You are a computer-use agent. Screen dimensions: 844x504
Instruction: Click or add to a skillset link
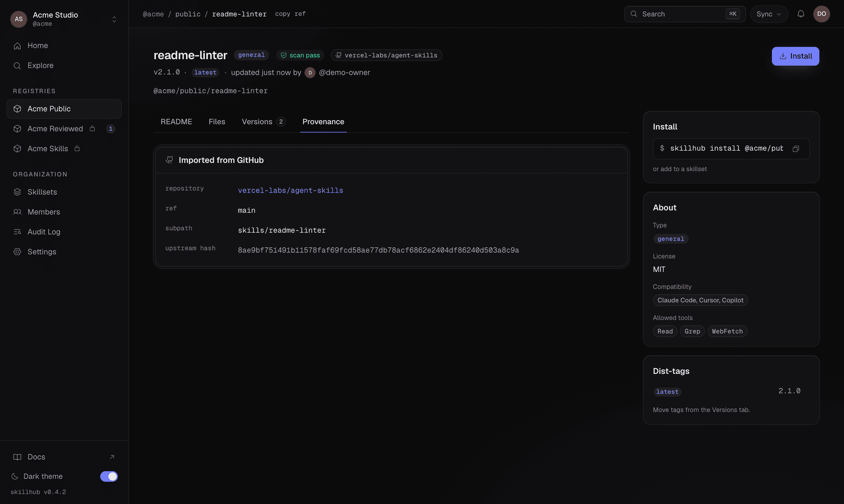click(x=680, y=169)
